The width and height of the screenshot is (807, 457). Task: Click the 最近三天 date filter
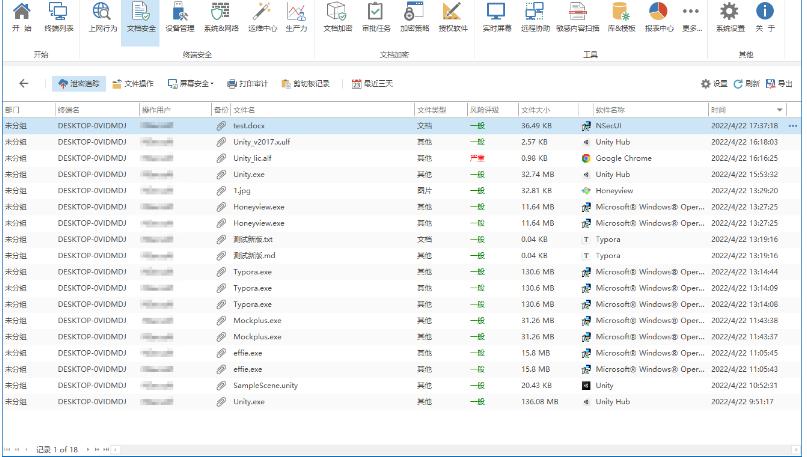370,84
